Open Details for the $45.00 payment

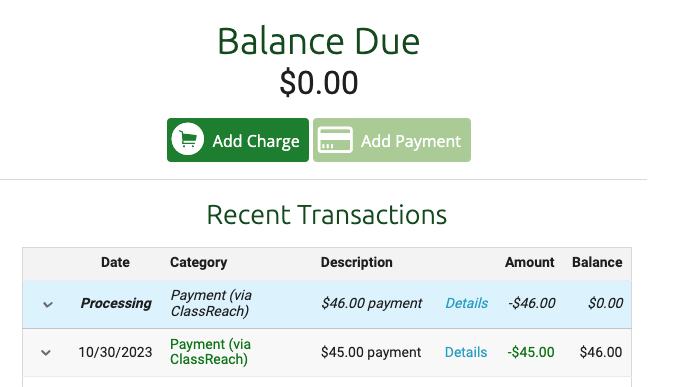(466, 352)
